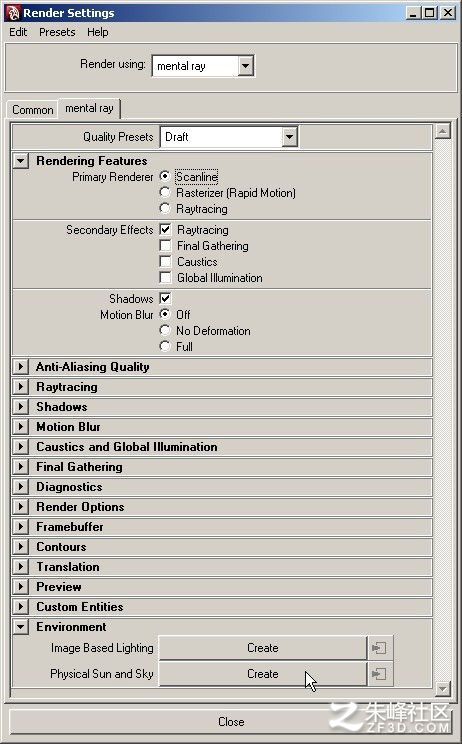
Task: Create Physical Sun and Sky
Action: (263, 674)
